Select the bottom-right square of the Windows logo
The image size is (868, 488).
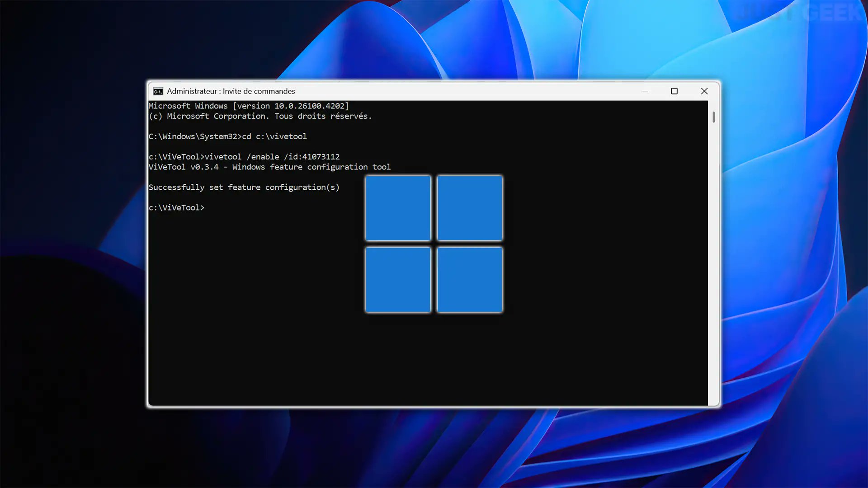coord(469,279)
